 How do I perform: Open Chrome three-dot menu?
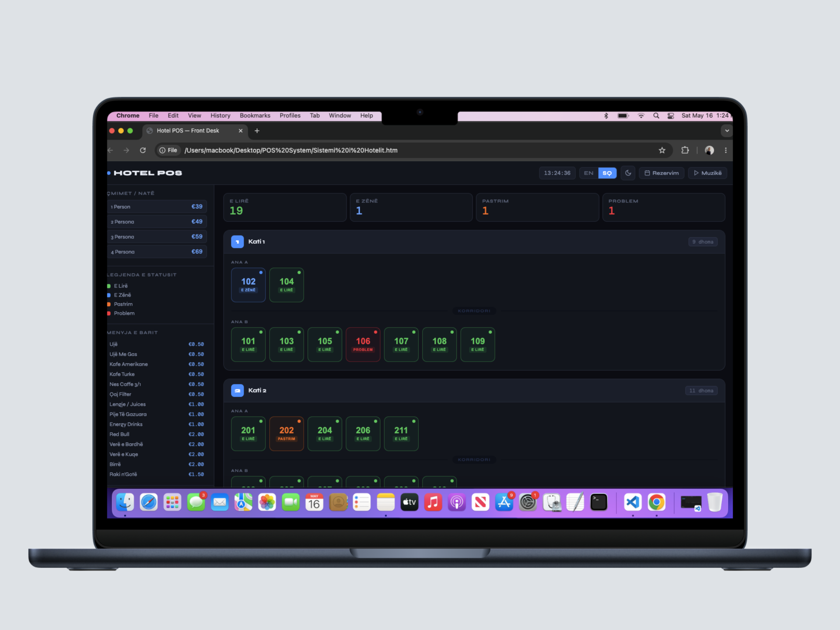726,150
